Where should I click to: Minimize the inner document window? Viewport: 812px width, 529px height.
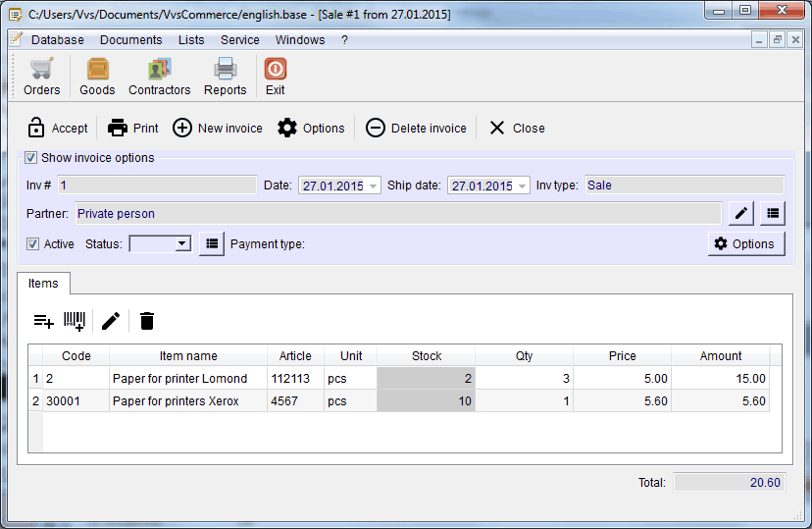pyautogui.click(x=759, y=40)
